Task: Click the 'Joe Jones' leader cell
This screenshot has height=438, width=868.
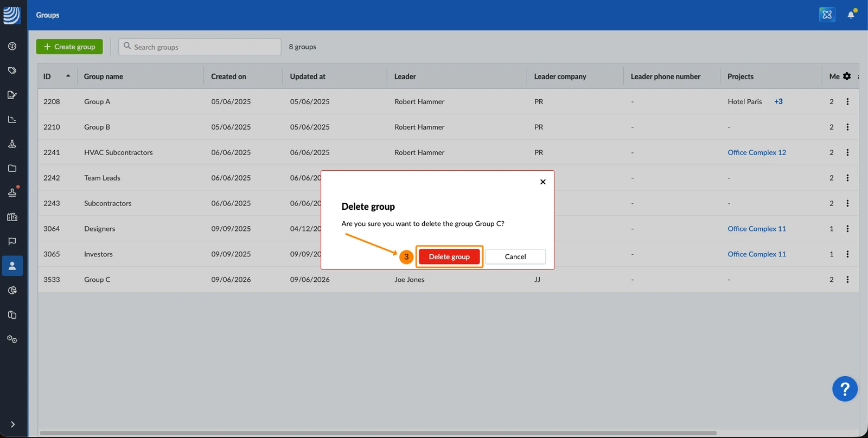Action: tap(410, 280)
